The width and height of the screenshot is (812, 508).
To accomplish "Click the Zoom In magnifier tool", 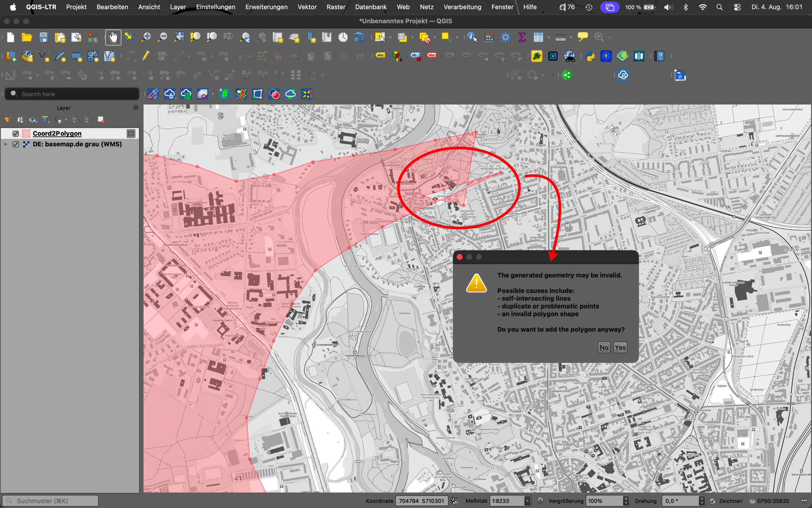I will [x=146, y=37].
